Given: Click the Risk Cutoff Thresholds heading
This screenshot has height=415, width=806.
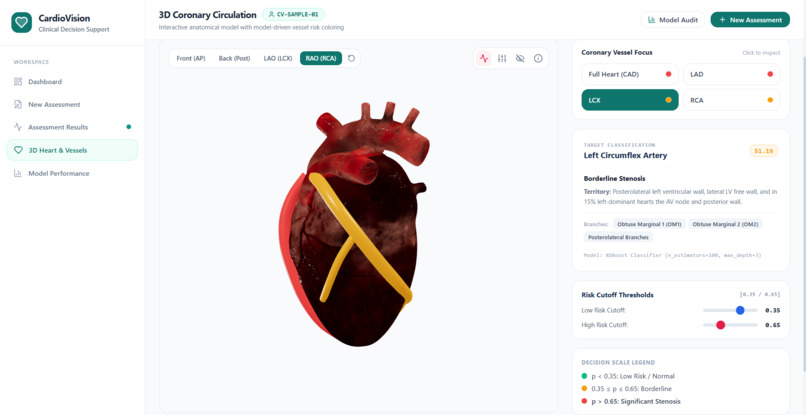Looking at the screenshot, I should [x=617, y=295].
